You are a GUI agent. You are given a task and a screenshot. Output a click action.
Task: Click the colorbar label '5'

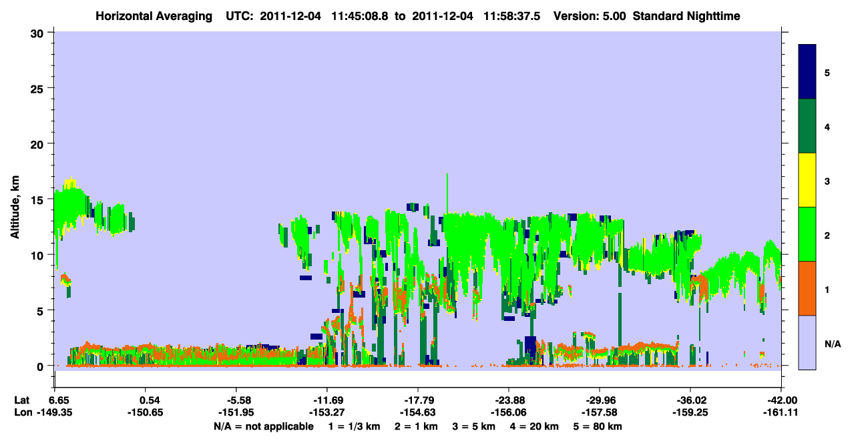pos(827,72)
